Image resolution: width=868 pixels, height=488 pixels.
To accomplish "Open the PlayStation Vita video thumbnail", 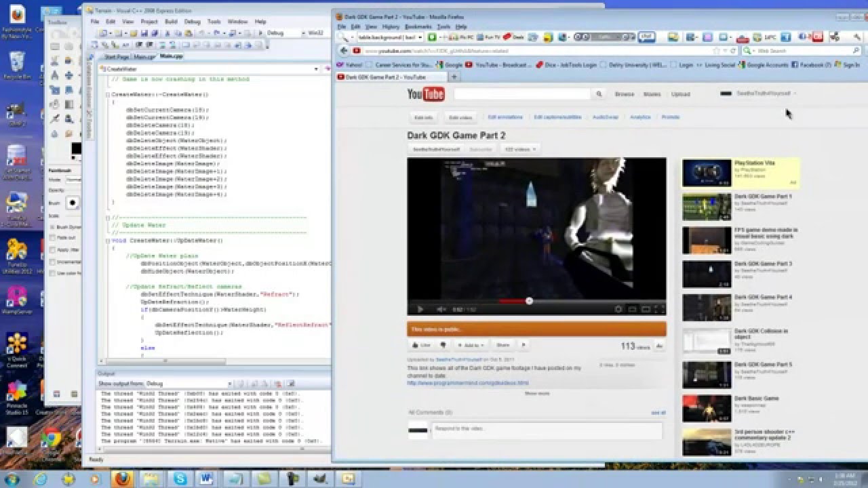I will click(x=706, y=173).
